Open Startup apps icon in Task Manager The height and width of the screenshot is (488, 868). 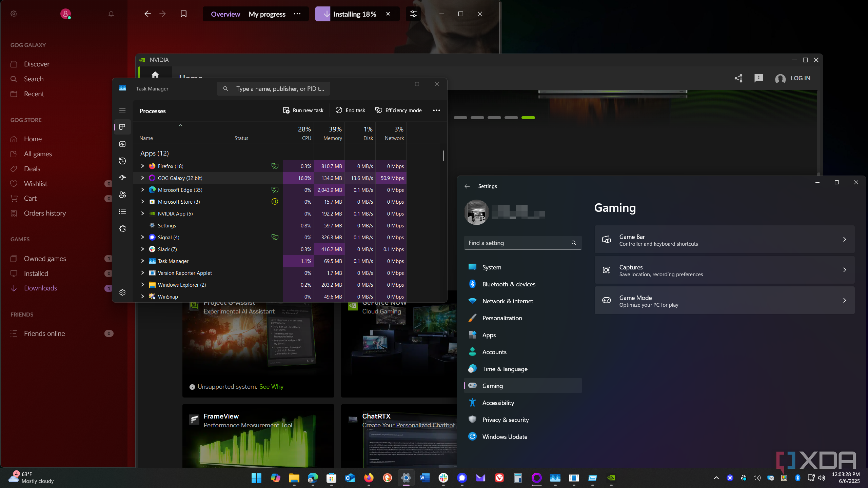[122, 178]
